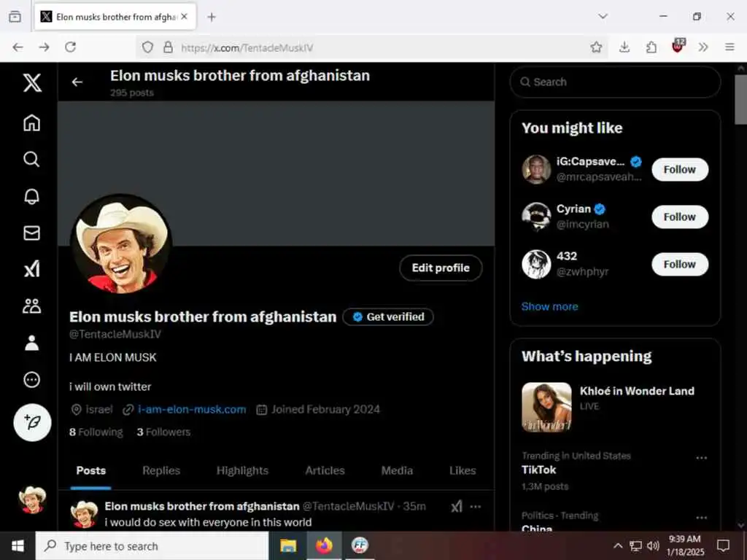The height and width of the screenshot is (560, 747).
Task: Open 8 Following list
Action: [x=96, y=432]
